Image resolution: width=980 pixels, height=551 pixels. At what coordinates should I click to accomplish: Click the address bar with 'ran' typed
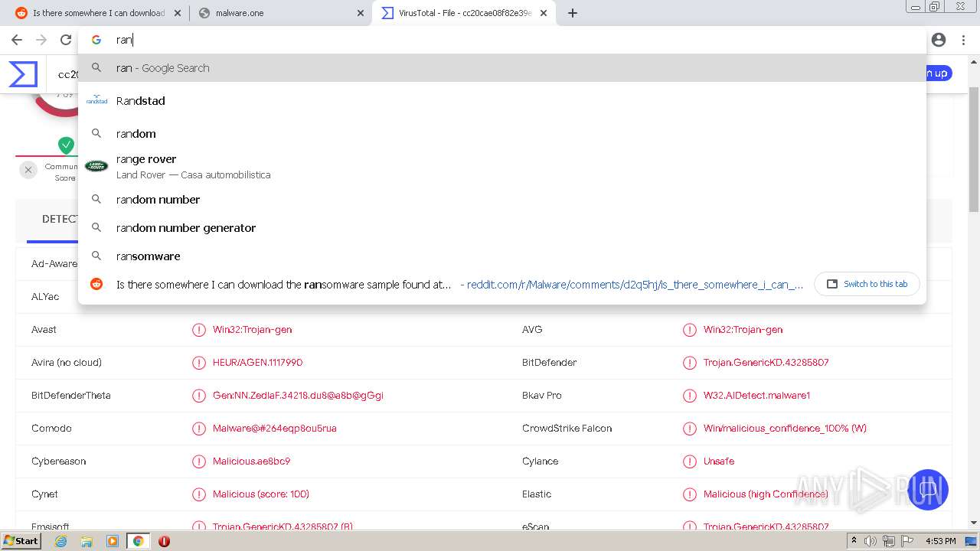pyautogui.click(x=501, y=40)
